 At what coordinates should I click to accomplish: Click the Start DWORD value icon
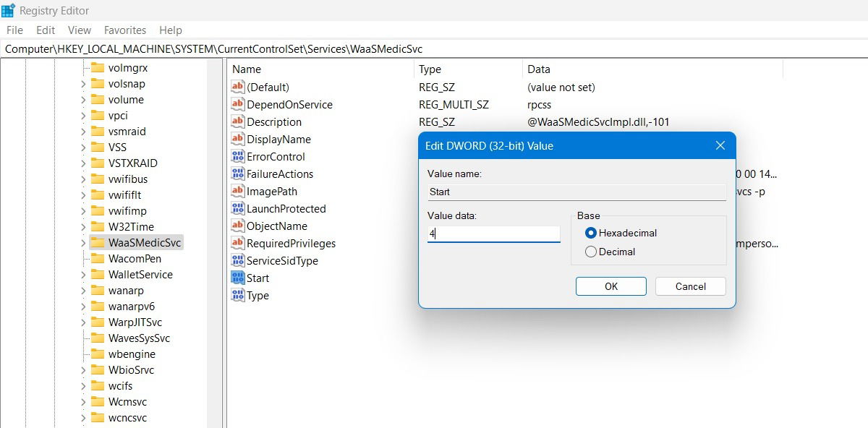click(238, 278)
